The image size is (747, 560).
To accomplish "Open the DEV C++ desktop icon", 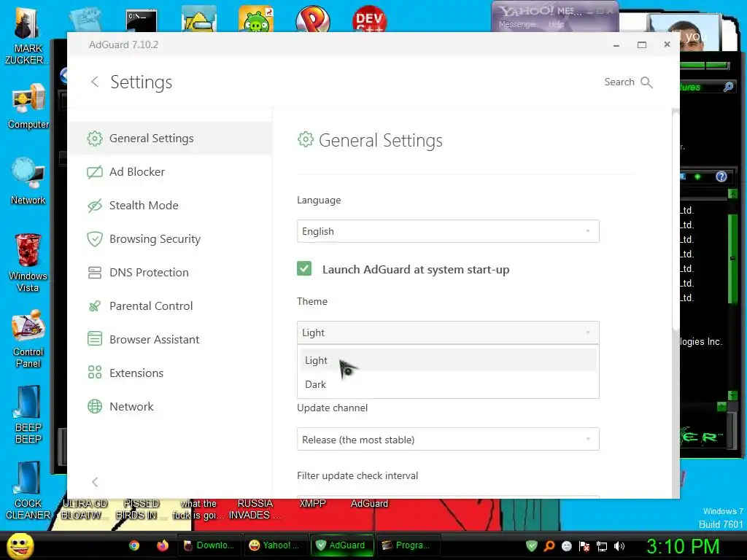I will (x=370, y=19).
